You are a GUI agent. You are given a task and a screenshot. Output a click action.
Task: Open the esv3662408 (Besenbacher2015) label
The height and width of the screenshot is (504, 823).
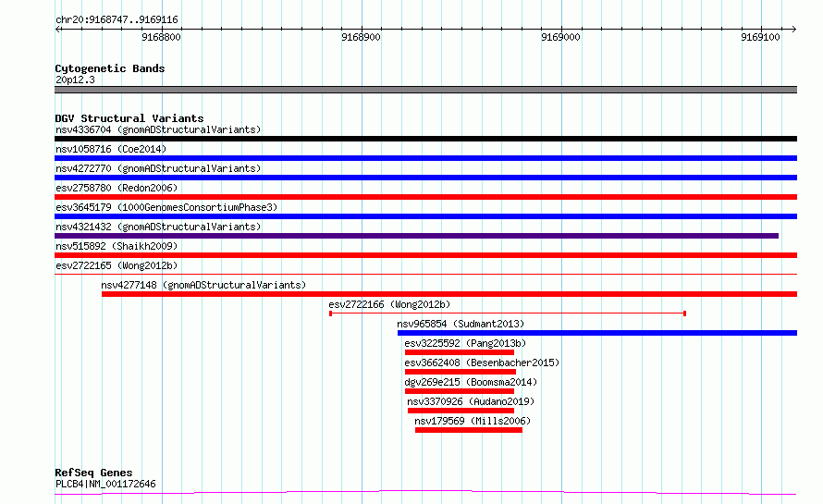click(x=482, y=363)
